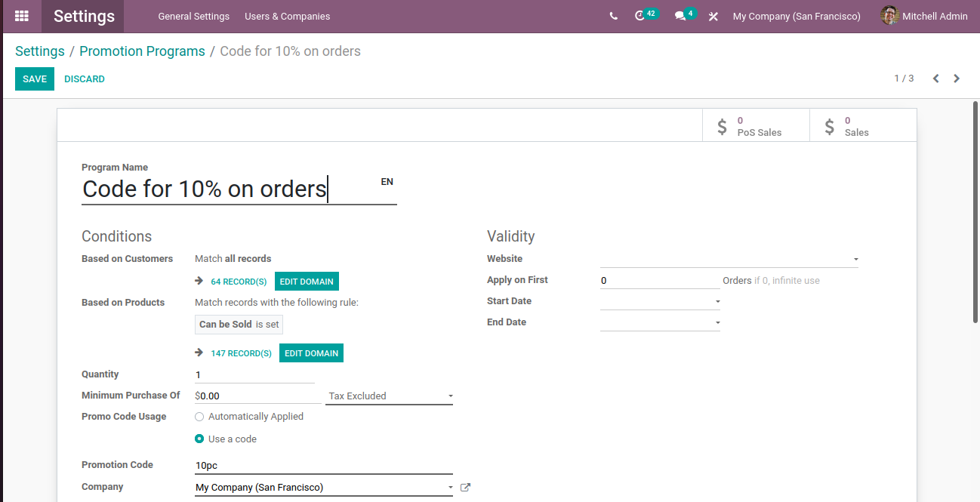Click the PoS Sales dollar icon

click(x=723, y=126)
